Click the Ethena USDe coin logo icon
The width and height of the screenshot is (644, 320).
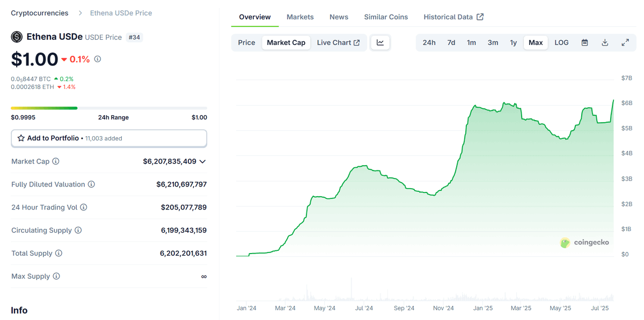tap(17, 37)
